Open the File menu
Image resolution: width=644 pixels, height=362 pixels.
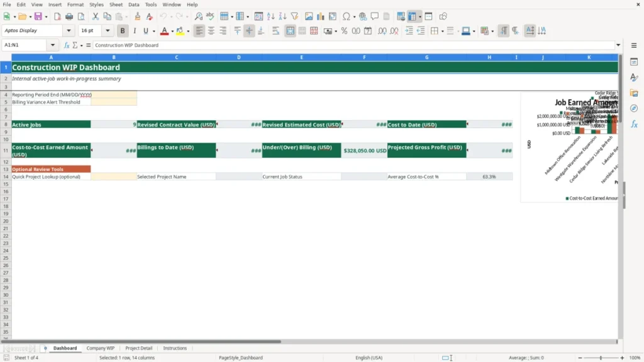(6, 4)
